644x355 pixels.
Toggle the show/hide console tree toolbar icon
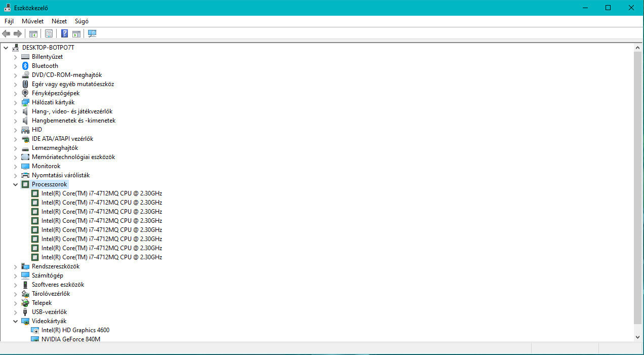point(33,34)
